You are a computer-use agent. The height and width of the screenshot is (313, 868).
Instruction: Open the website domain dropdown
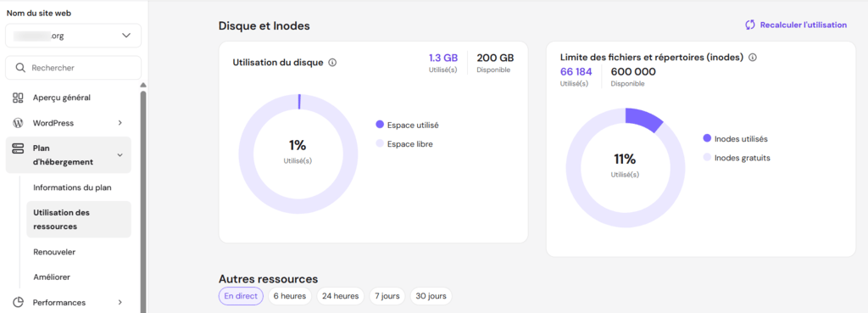pos(73,36)
